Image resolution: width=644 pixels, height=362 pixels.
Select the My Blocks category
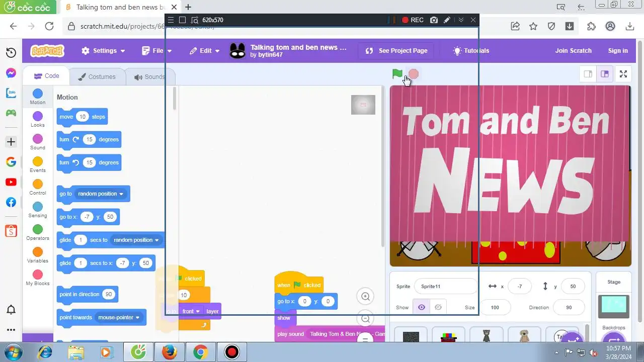[38, 278]
